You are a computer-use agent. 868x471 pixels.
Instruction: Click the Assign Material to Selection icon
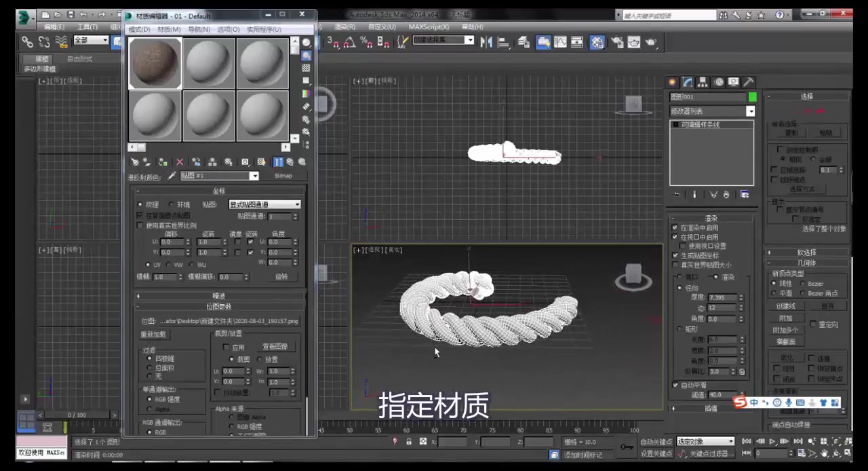click(x=163, y=162)
